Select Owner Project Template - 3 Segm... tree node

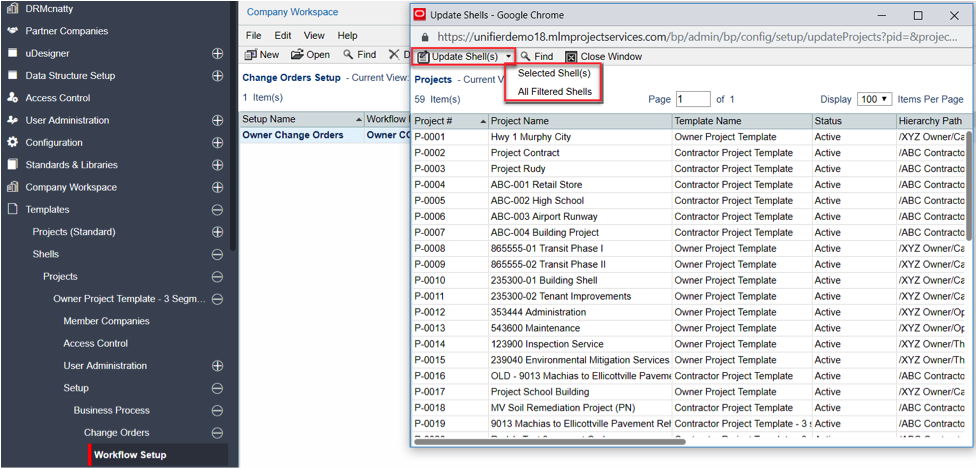tap(129, 299)
